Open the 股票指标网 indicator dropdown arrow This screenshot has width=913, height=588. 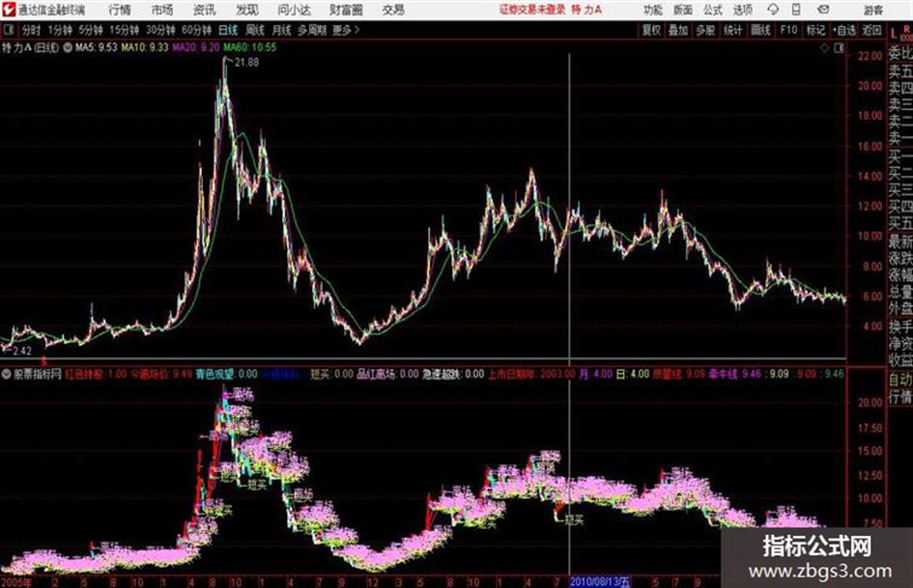point(7,374)
